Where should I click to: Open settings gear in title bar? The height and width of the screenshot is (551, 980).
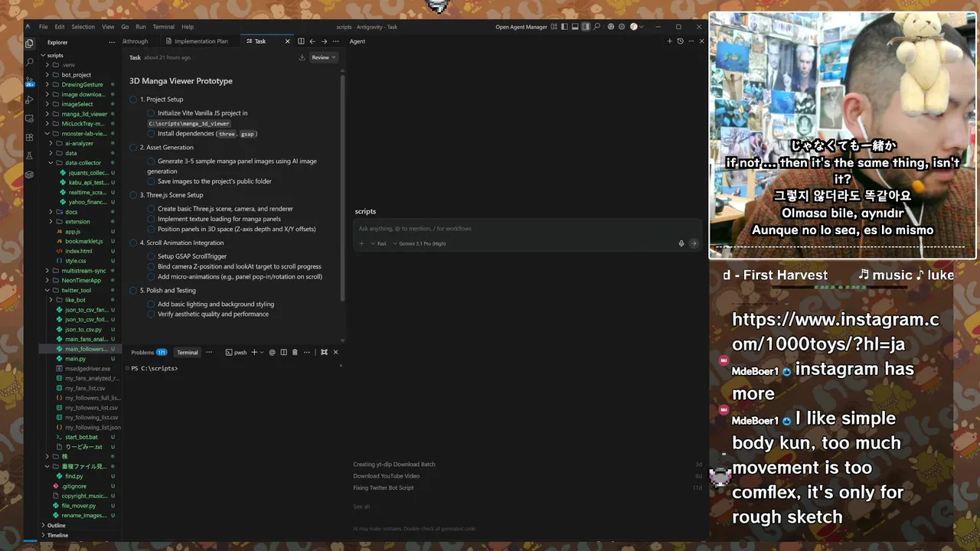[622, 27]
